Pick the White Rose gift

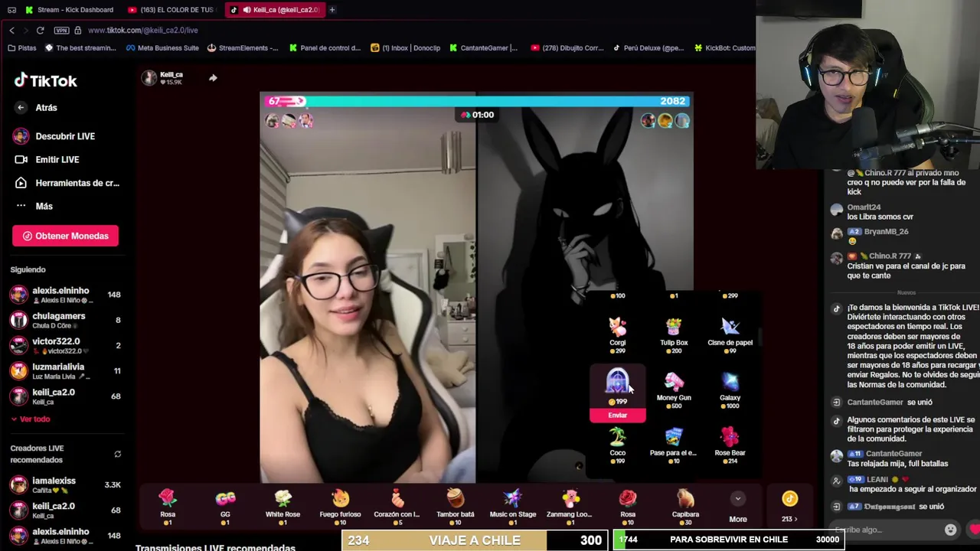(x=283, y=506)
